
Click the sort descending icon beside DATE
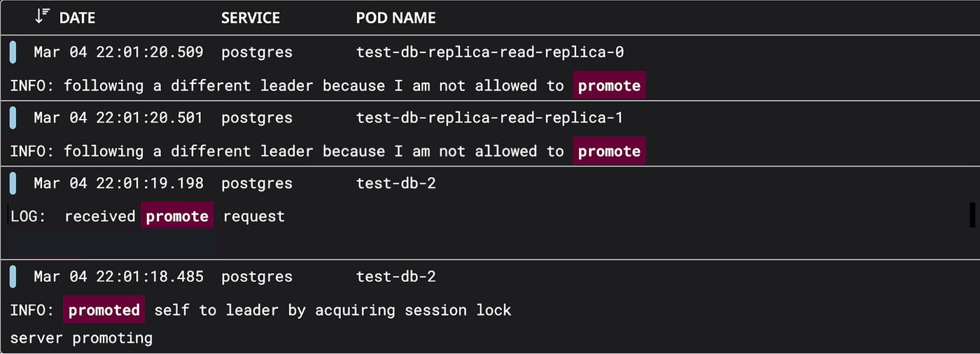[42, 17]
